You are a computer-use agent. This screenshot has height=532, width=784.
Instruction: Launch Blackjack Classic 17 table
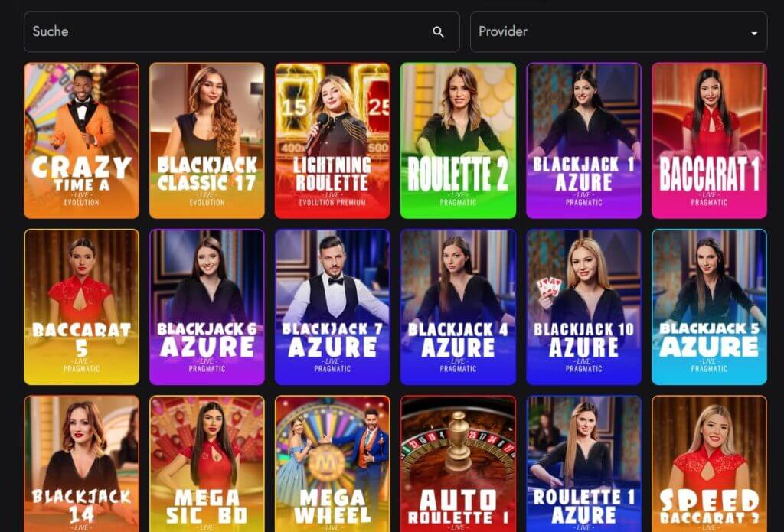coord(207,141)
